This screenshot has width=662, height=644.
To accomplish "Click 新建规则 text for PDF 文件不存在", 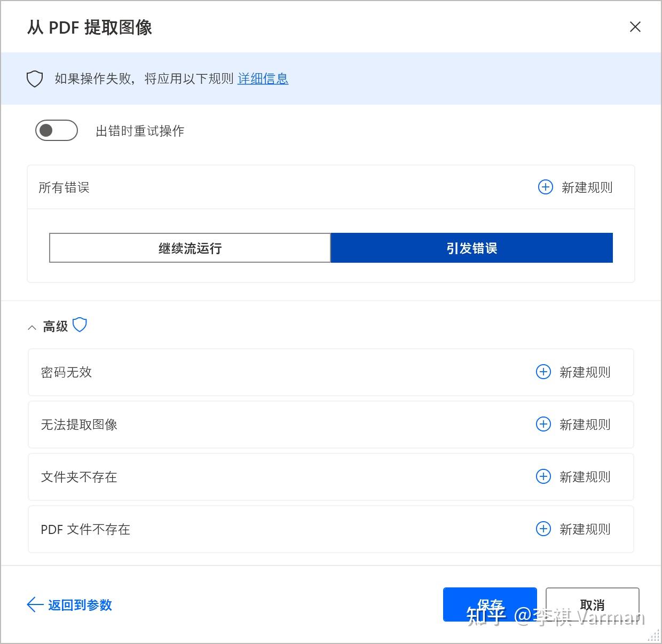I will [585, 529].
